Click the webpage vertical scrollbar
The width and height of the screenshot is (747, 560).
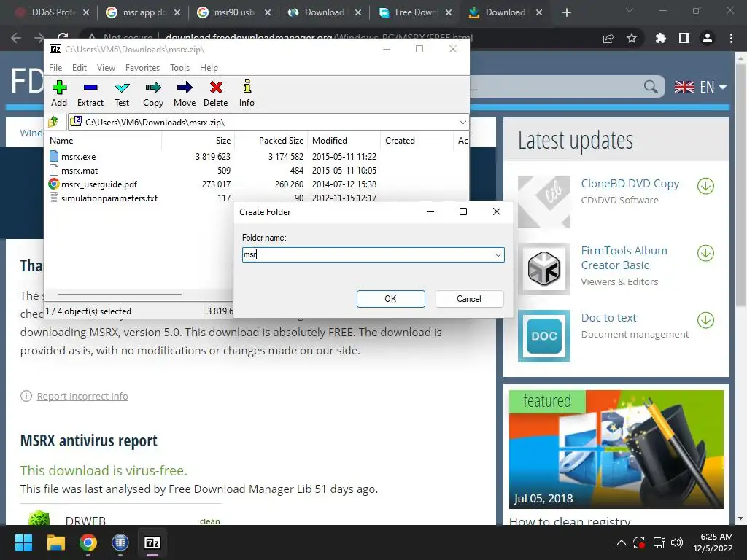tap(740, 186)
